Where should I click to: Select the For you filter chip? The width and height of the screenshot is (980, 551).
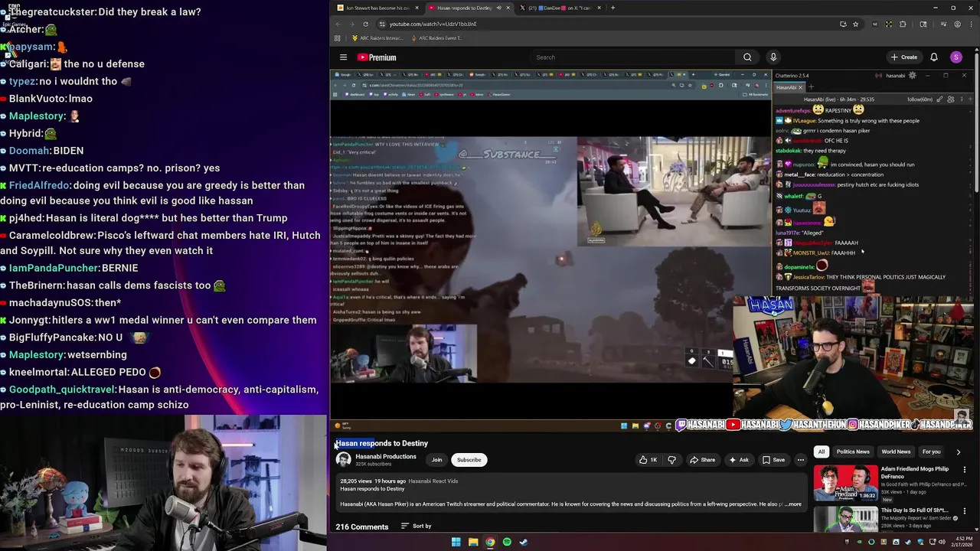932,452
